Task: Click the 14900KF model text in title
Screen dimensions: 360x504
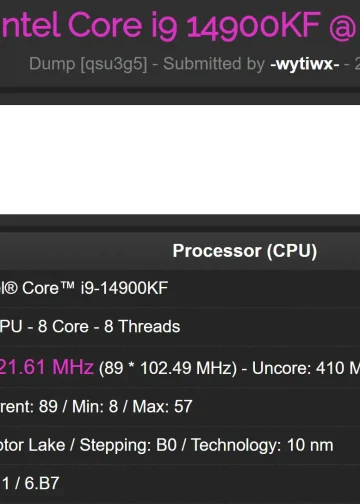Action: 253,25
